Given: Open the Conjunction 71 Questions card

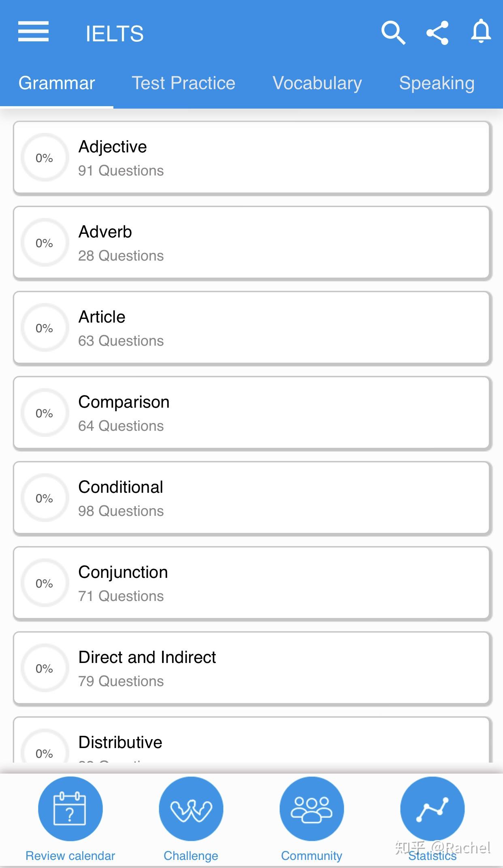Looking at the screenshot, I should [251, 583].
